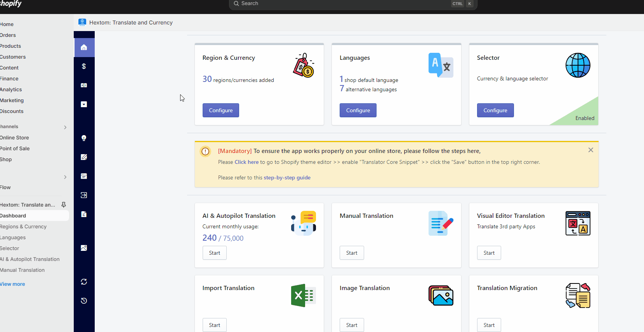
Task: Focus the Shopify Search field
Action: coord(353,4)
